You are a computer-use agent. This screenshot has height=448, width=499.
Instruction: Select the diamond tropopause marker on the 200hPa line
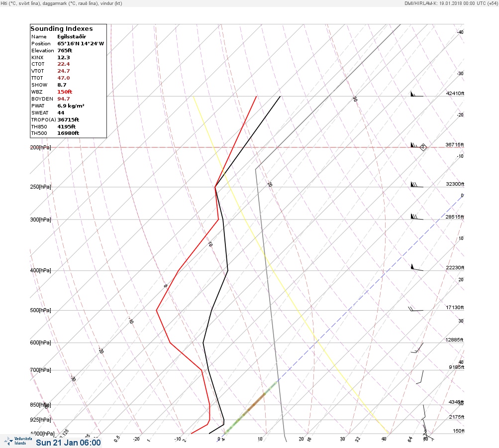tap(423, 147)
